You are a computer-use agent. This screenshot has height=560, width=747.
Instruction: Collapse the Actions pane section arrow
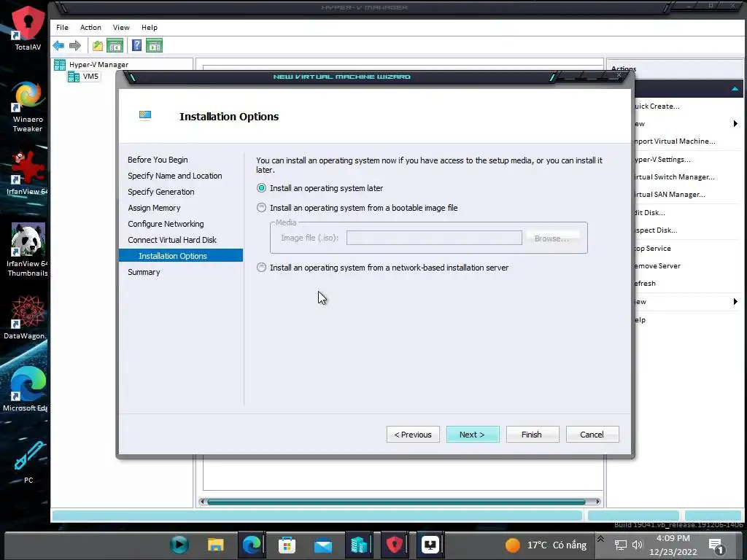735,88
